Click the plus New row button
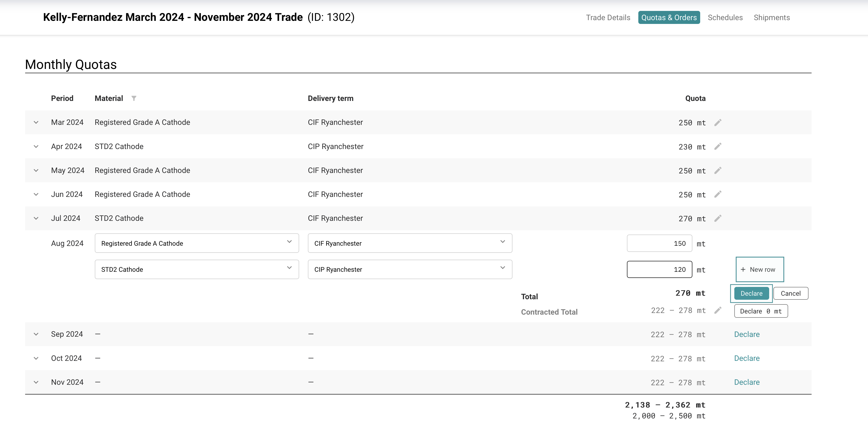This screenshot has height=435, width=868. click(x=759, y=269)
